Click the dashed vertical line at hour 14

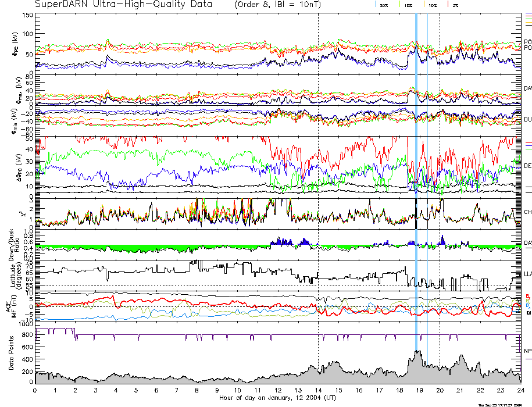pos(318,58)
